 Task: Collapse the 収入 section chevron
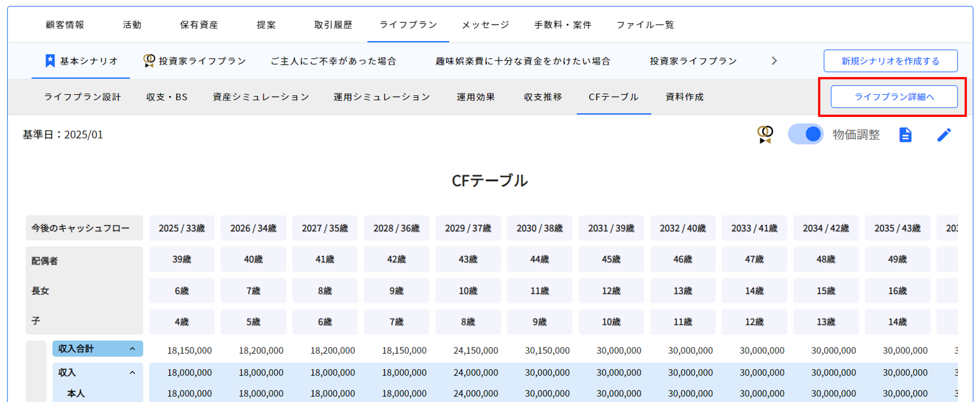tap(132, 372)
